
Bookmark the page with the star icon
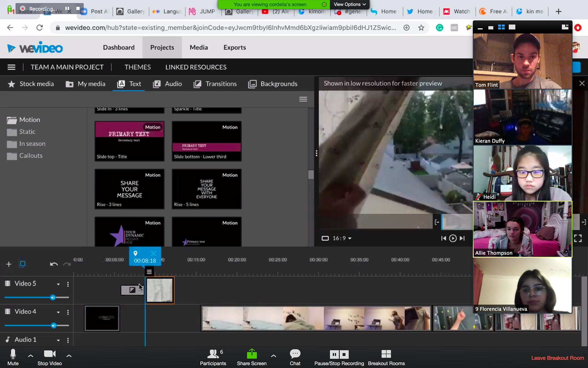pos(421,28)
